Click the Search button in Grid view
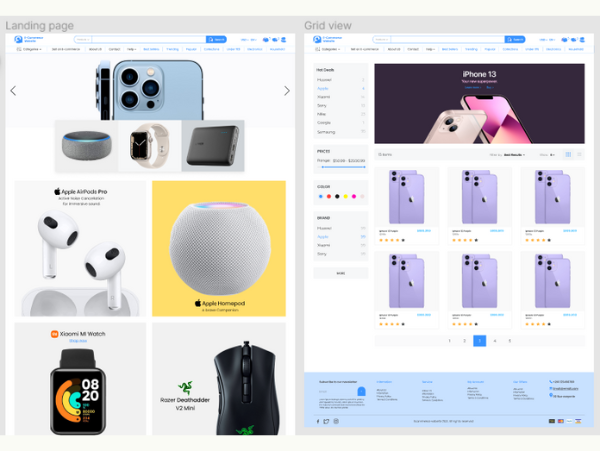The height and width of the screenshot is (451, 600). click(x=515, y=39)
